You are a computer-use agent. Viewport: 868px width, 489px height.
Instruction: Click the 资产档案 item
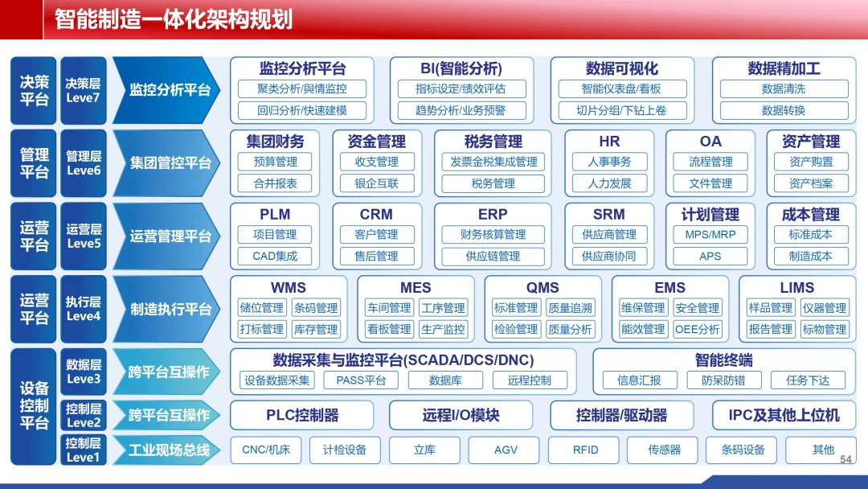coord(811,183)
